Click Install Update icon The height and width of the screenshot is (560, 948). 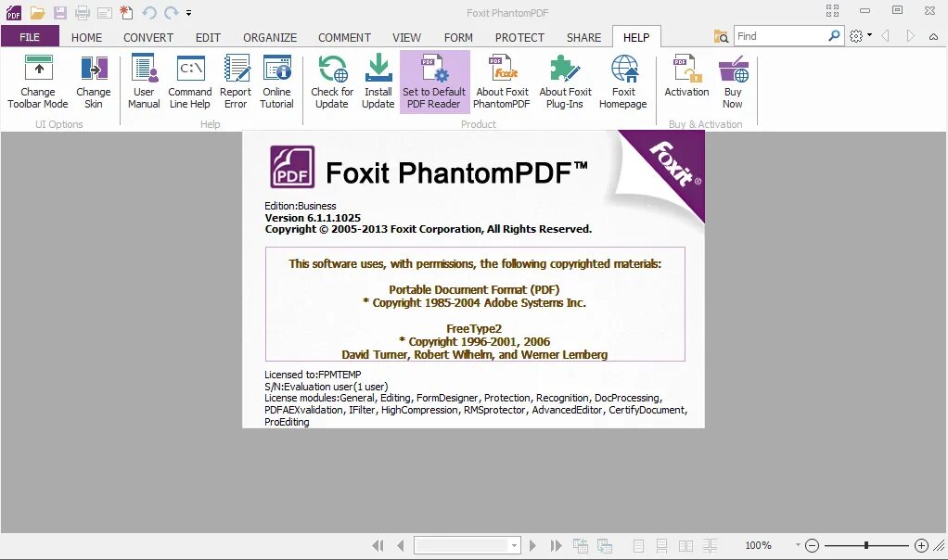pyautogui.click(x=378, y=68)
